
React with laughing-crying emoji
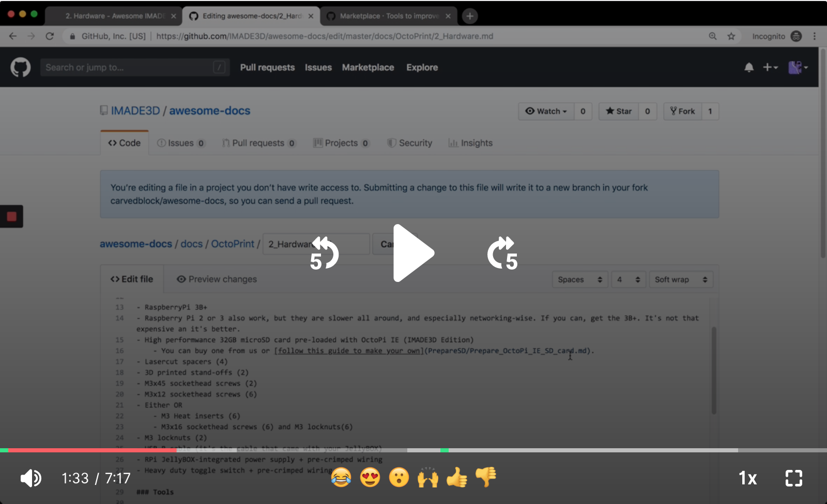coord(341,477)
